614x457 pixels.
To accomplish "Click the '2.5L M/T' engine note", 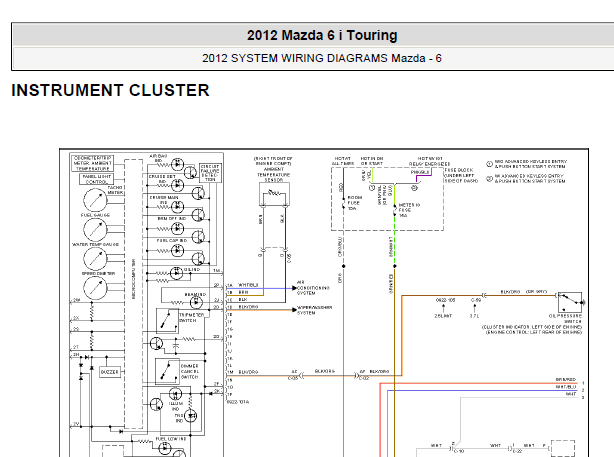I will [x=443, y=316].
